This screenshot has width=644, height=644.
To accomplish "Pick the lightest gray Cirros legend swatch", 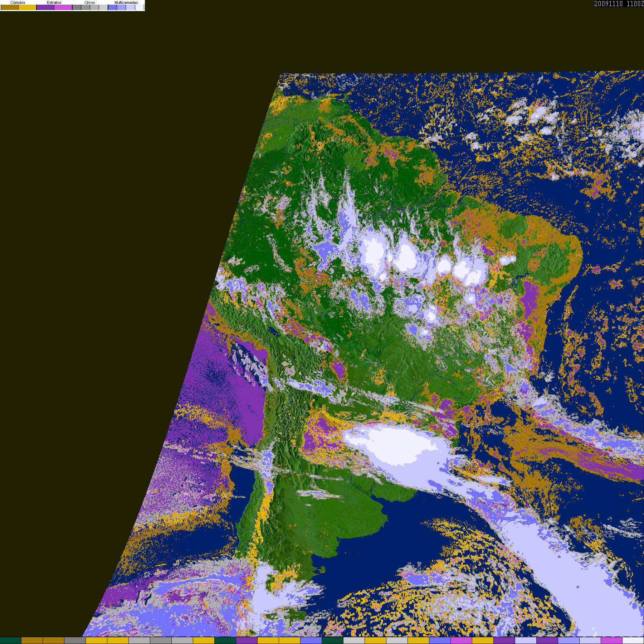I will (x=103, y=7).
